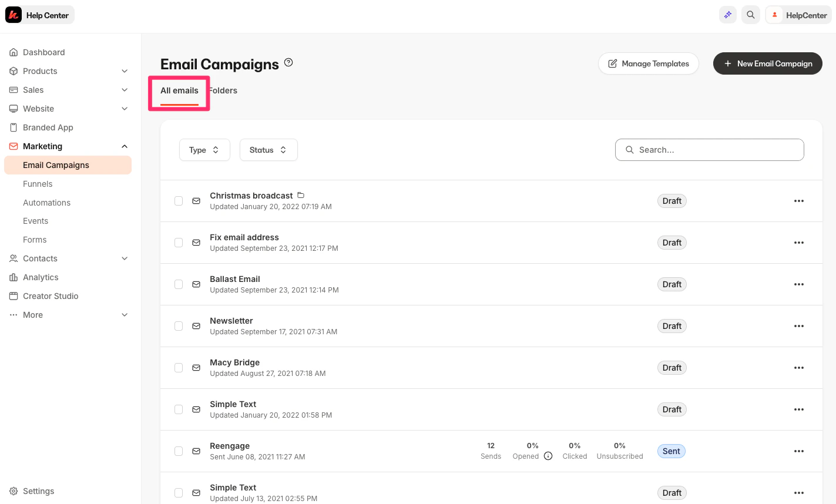Click the help question-mark icon beside Email Campaigns
Screen dimensions: 836x504
click(288, 62)
